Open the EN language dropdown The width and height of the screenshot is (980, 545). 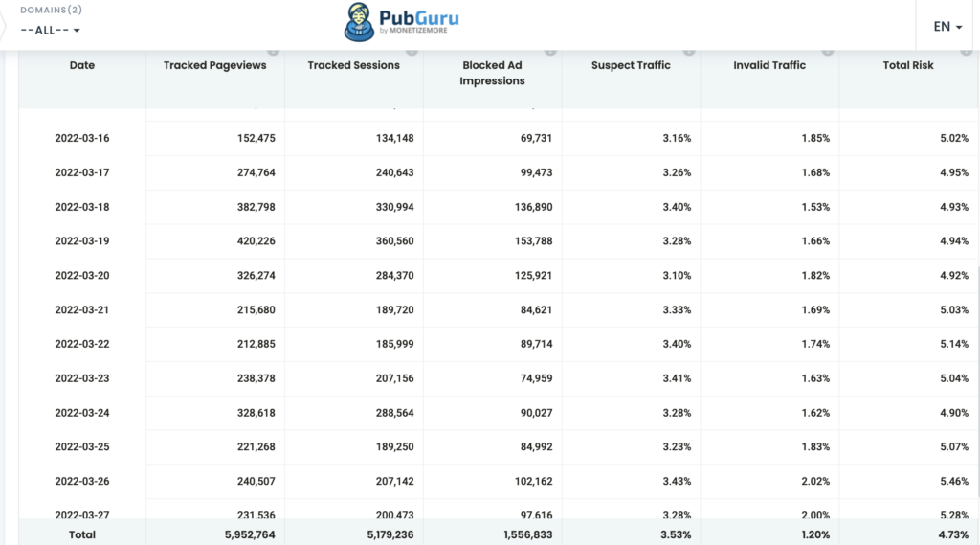947,27
